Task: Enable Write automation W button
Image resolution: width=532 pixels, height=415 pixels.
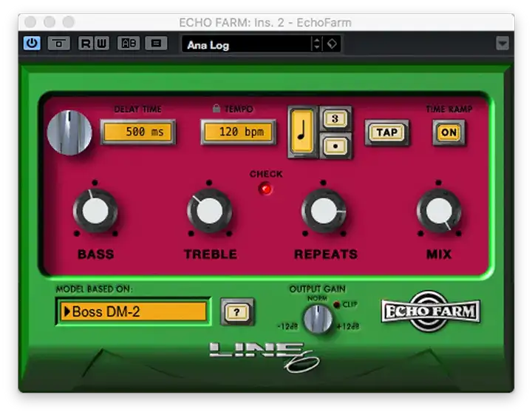Action: [x=101, y=44]
